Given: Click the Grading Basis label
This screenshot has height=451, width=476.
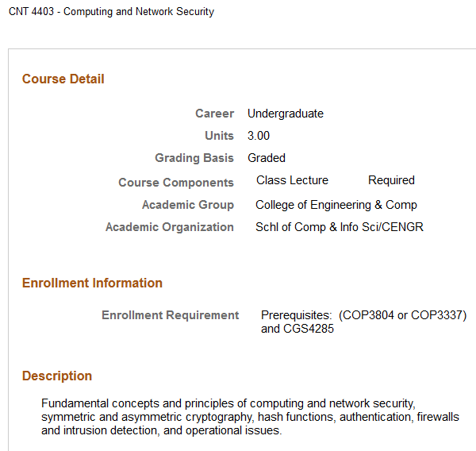Looking at the screenshot, I should [194, 158].
